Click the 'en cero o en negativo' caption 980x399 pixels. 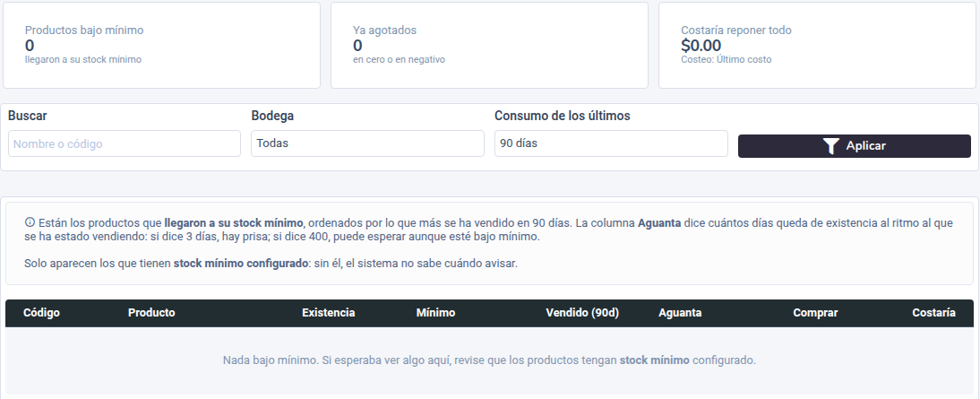point(399,59)
